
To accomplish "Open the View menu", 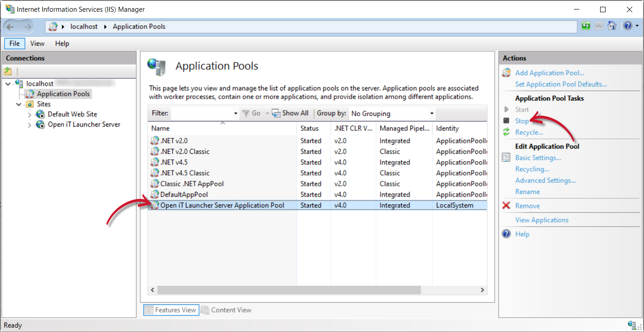I will click(37, 43).
